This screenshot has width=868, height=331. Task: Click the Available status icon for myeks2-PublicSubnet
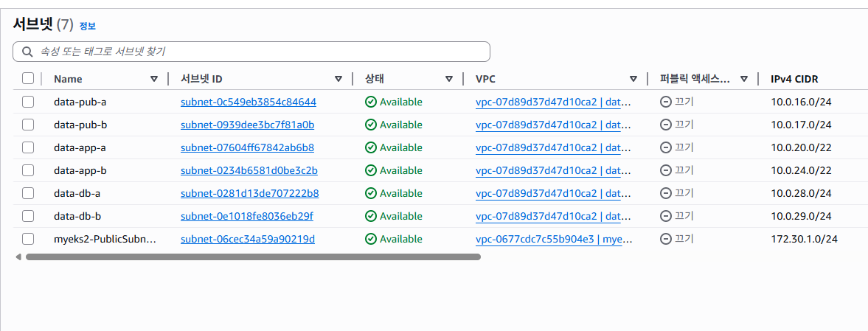370,239
